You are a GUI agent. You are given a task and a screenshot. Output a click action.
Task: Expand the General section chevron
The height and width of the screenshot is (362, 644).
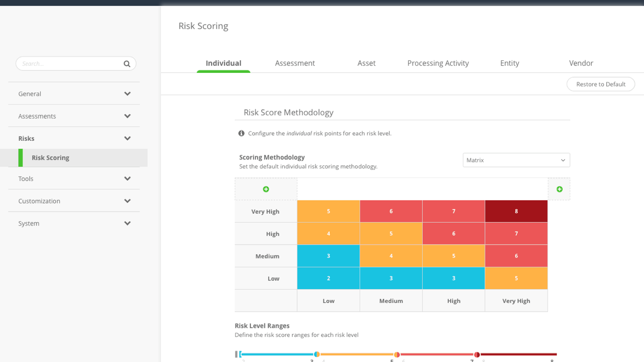coord(127,94)
